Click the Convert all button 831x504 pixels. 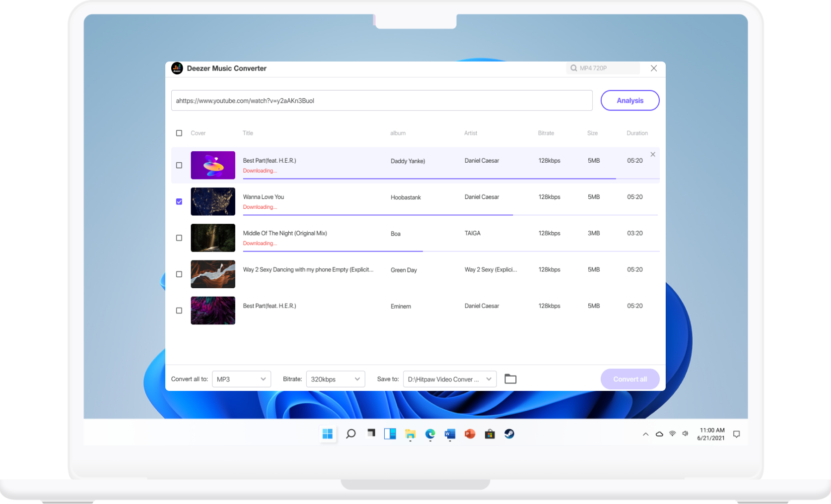click(x=630, y=379)
